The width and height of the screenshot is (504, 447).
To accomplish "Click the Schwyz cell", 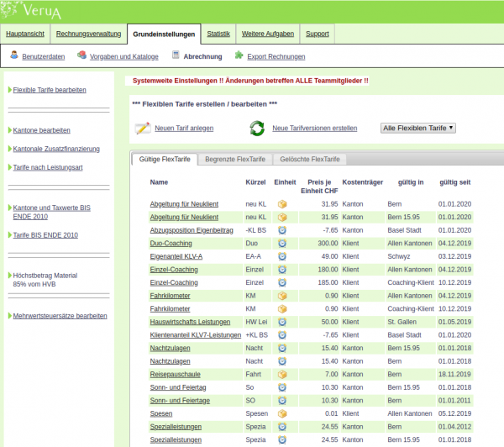I will [x=399, y=256].
